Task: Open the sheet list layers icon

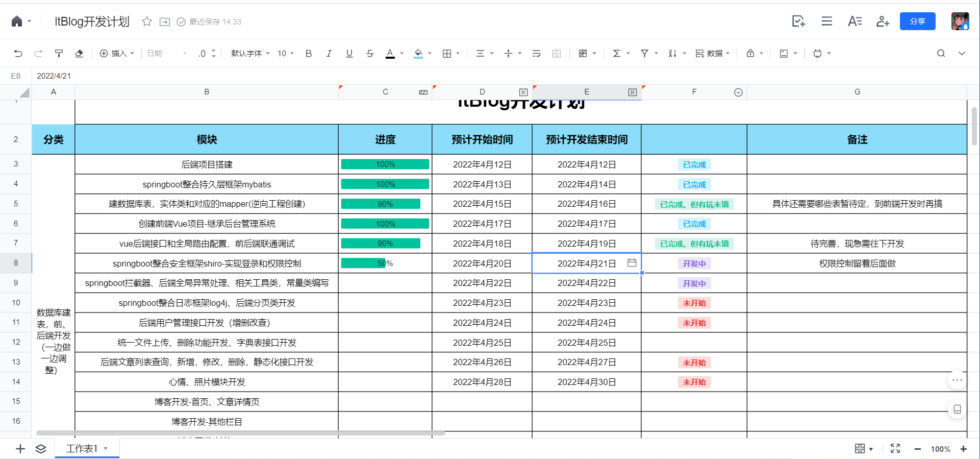Action: [x=41, y=448]
